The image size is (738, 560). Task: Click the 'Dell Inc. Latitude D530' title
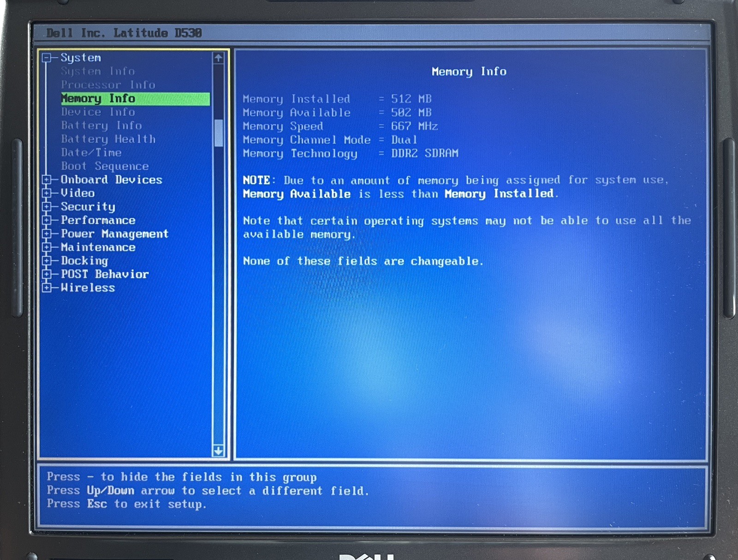coord(124,33)
